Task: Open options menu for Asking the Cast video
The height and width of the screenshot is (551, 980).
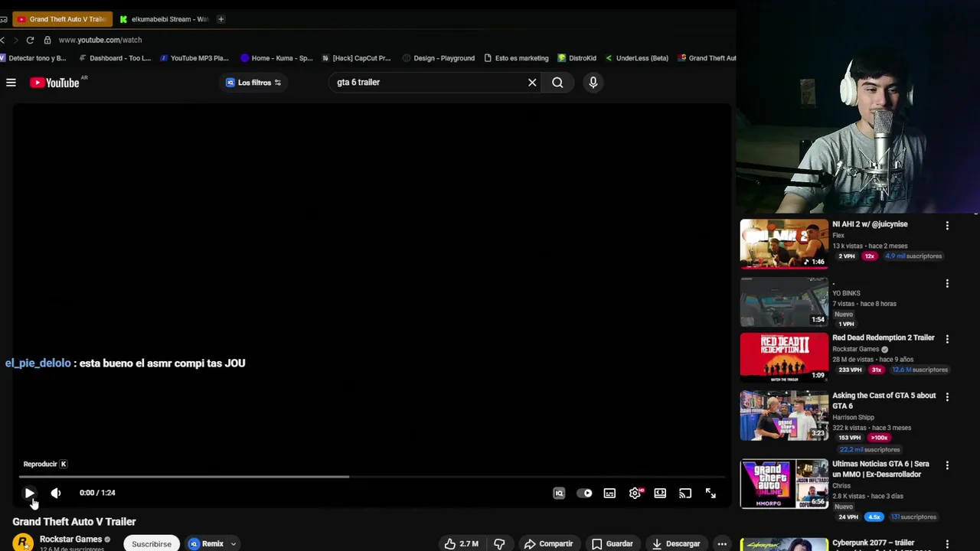Action: tap(947, 397)
